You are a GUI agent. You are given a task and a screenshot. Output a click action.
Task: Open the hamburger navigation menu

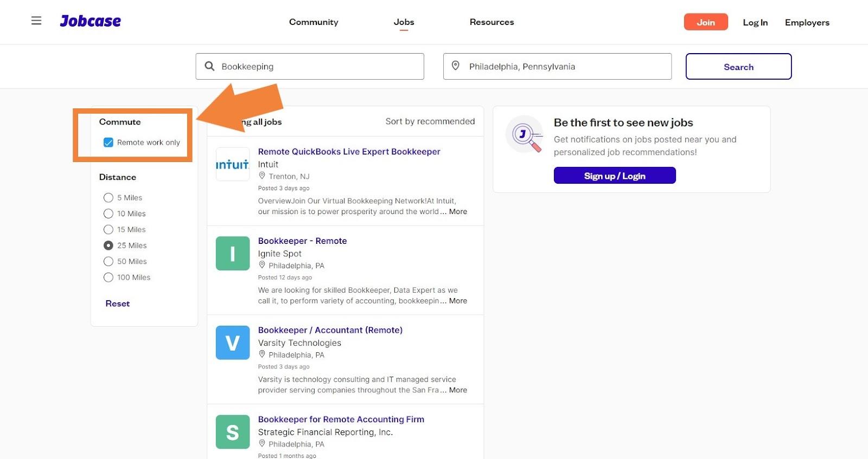click(x=36, y=21)
